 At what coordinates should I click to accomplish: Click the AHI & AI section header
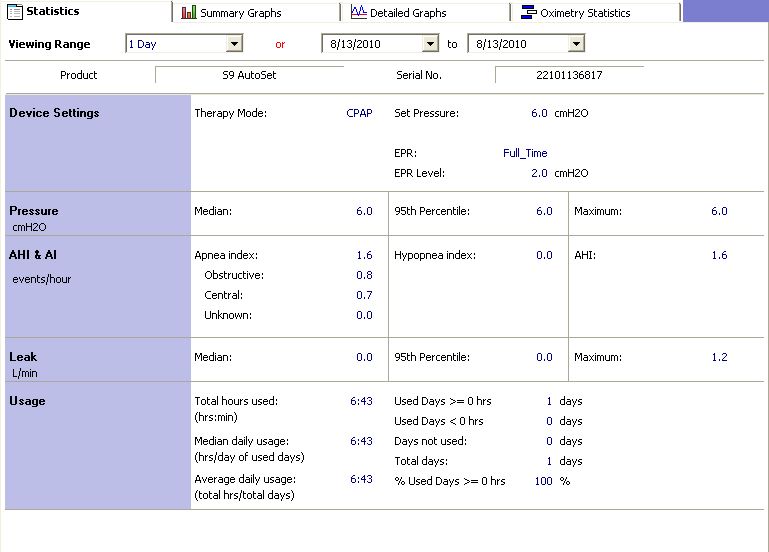tap(33, 255)
